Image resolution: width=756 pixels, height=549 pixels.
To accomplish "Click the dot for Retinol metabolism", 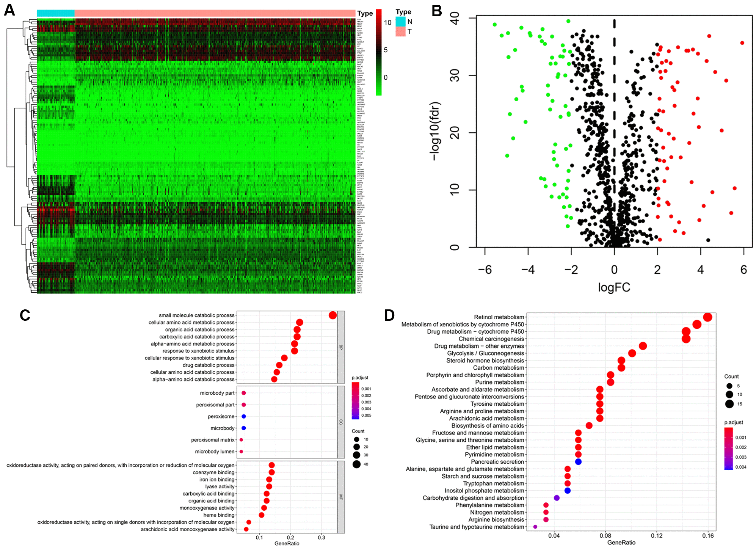I will click(707, 317).
